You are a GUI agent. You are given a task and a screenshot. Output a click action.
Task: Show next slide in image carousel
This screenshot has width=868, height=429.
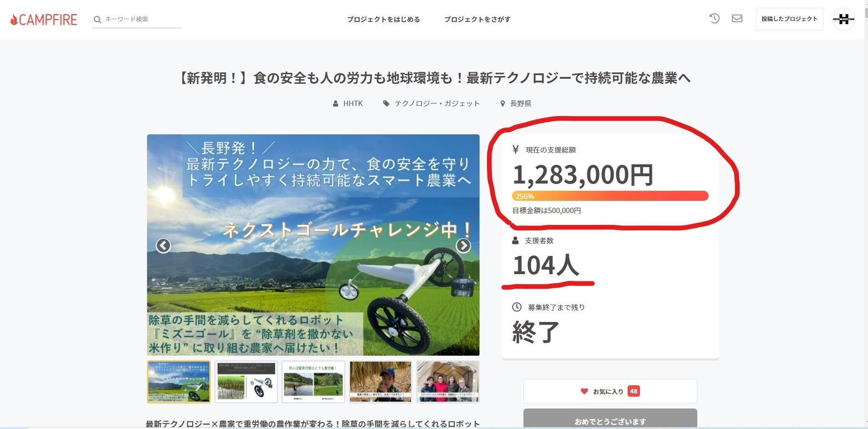pos(463,245)
